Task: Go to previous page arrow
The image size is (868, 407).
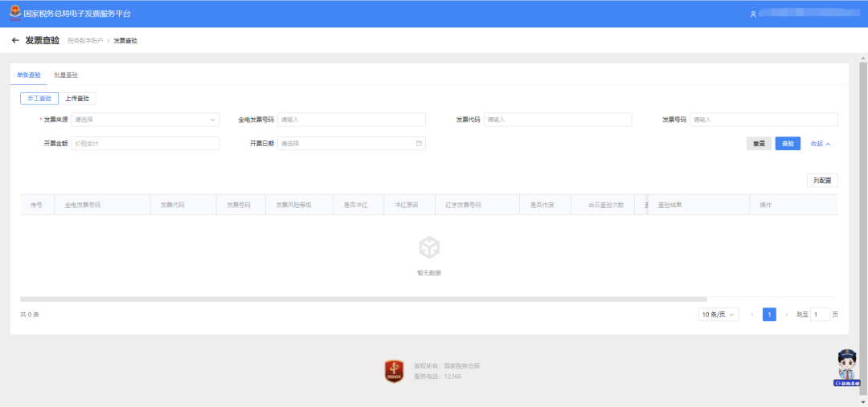Action: pyautogui.click(x=752, y=315)
